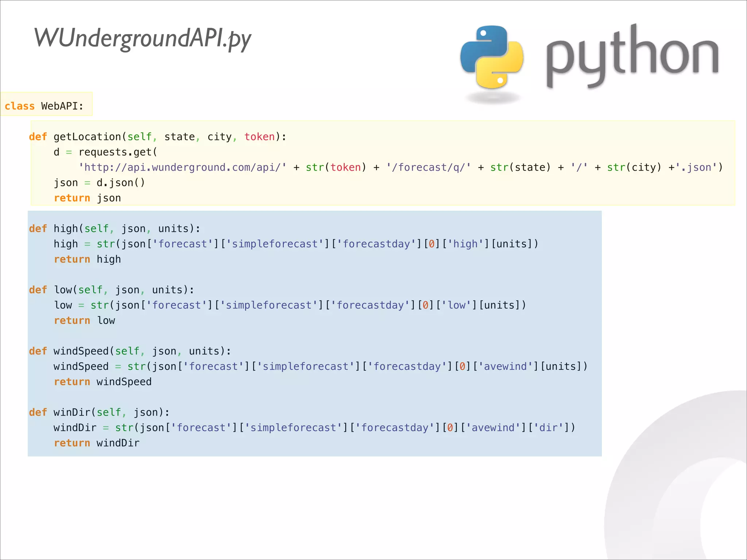Screen dimensions: 747x560
Task: Click return json statement
Action: pos(87,198)
